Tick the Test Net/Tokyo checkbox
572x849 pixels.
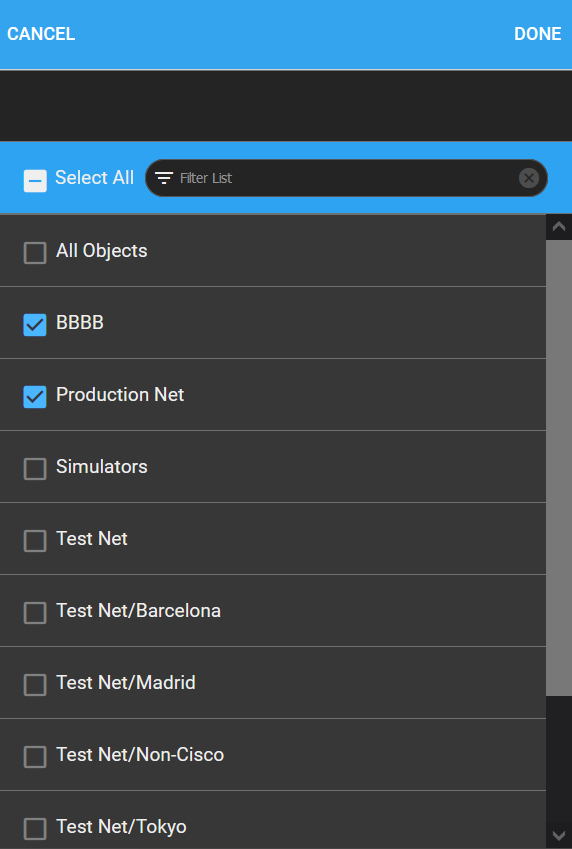(35, 829)
